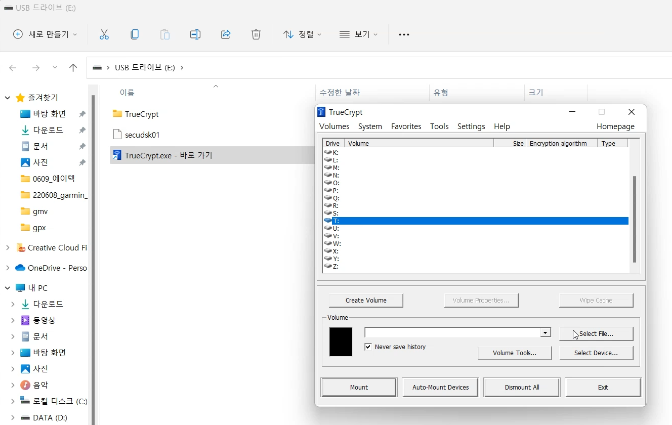Click the Select File... button
Viewport: 672px width, 425px height.
tap(596, 333)
